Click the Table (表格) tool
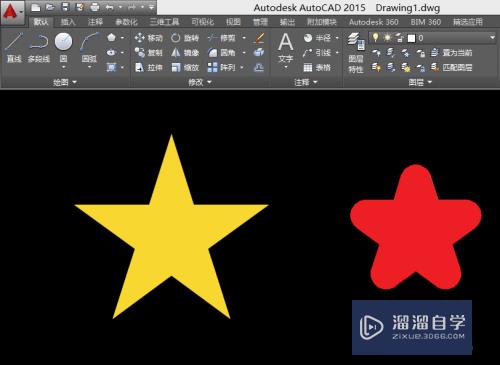Screen dimensions: 500x365 tap(317, 68)
